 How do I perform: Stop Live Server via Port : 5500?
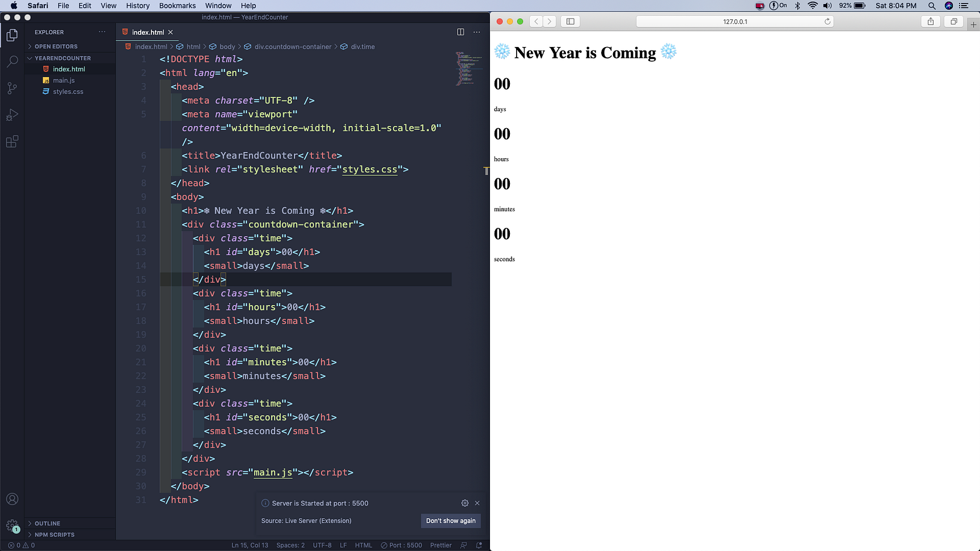(402, 545)
